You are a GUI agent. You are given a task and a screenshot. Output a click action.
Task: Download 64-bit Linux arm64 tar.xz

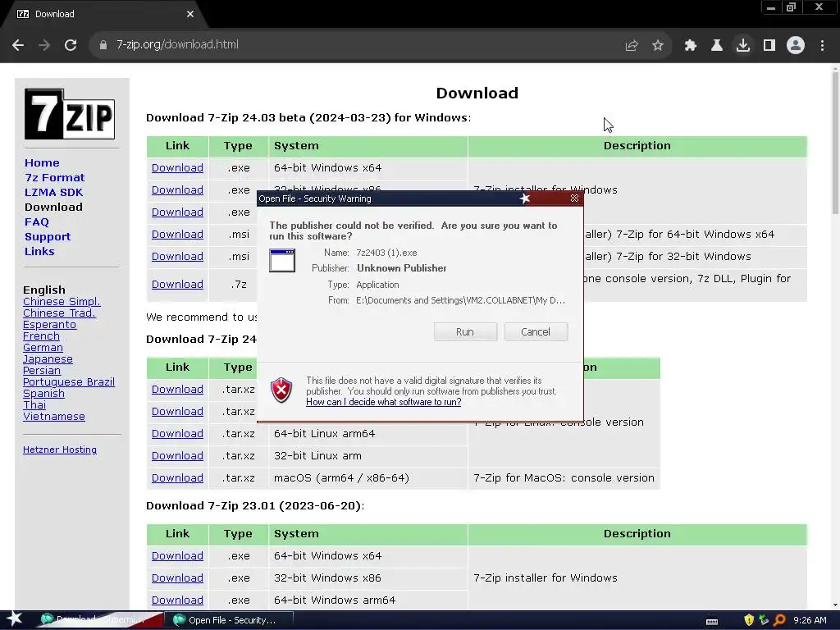coord(177,433)
